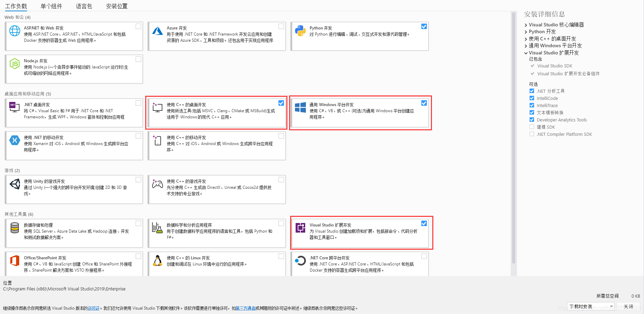Click the Visual Studio extension development icon

(300, 228)
